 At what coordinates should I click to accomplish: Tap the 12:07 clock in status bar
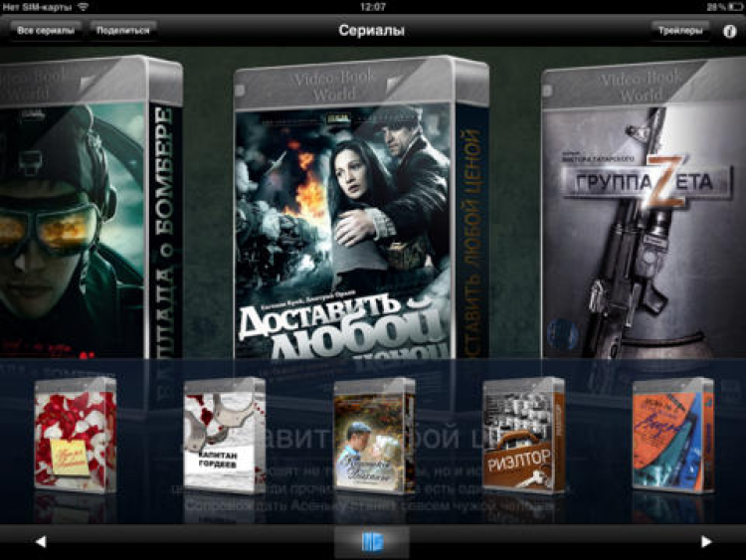[x=373, y=7]
